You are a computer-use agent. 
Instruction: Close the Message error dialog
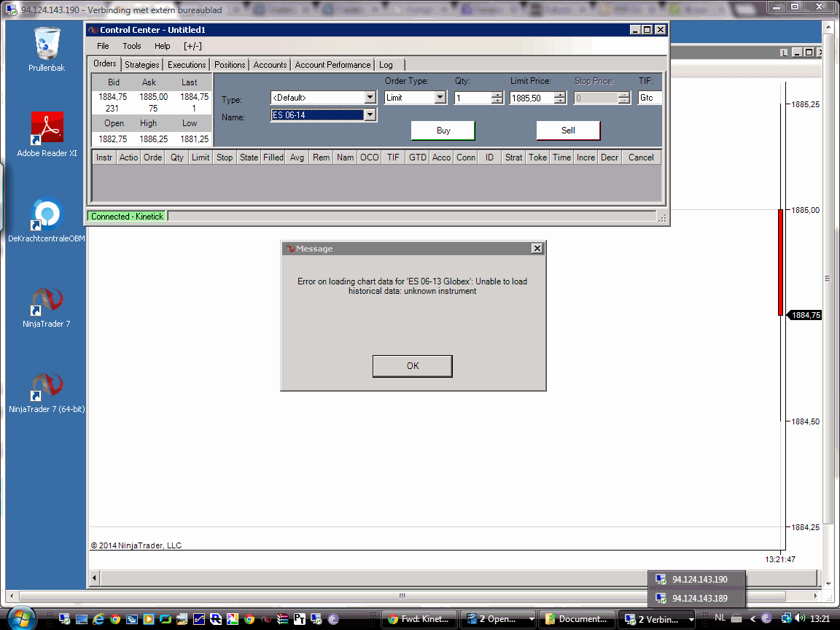coord(537,249)
